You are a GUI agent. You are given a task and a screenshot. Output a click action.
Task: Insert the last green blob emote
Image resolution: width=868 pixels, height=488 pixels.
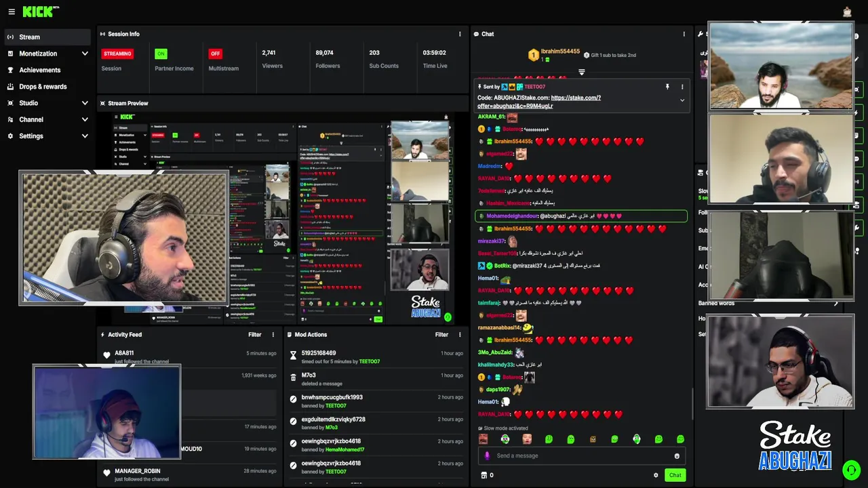click(x=680, y=439)
